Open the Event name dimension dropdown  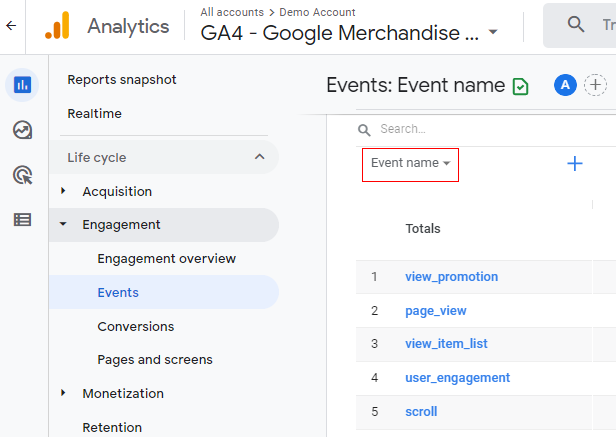pyautogui.click(x=410, y=163)
